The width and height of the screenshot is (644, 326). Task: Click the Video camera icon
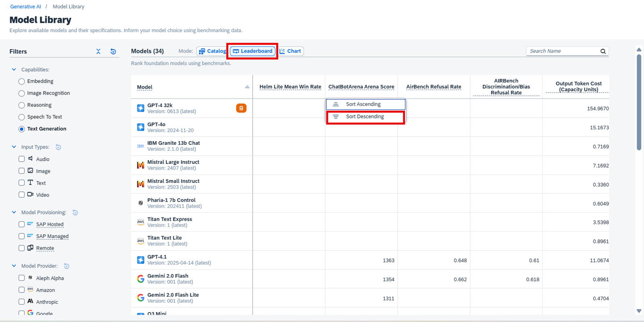point(30,195)
